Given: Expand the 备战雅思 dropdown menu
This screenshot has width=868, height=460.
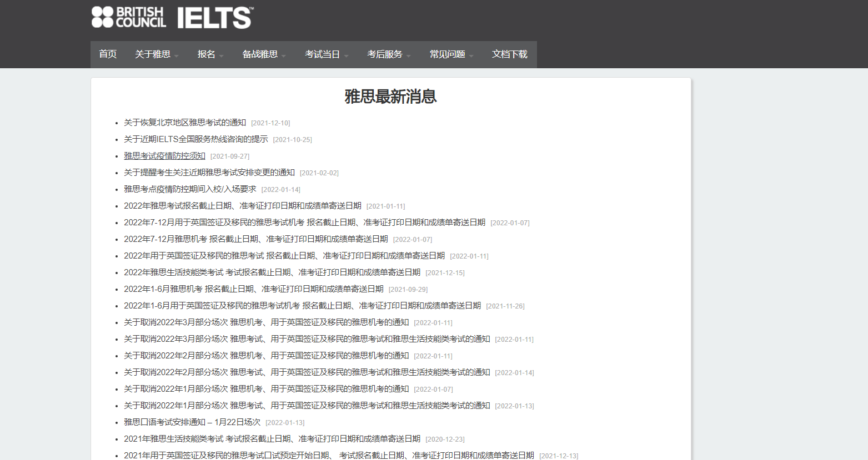Looking at the screenshot, I should [x=264, y=54].
